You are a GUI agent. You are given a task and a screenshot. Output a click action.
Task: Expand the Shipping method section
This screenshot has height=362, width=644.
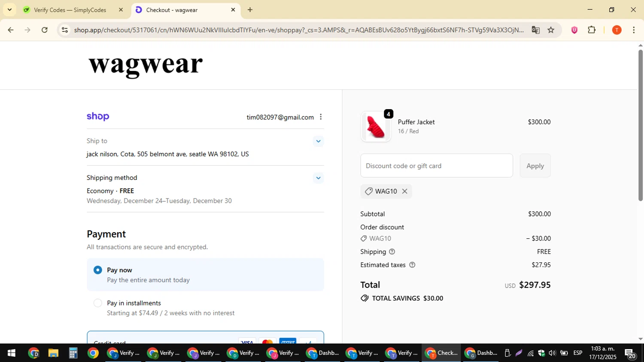pos(318,178)
